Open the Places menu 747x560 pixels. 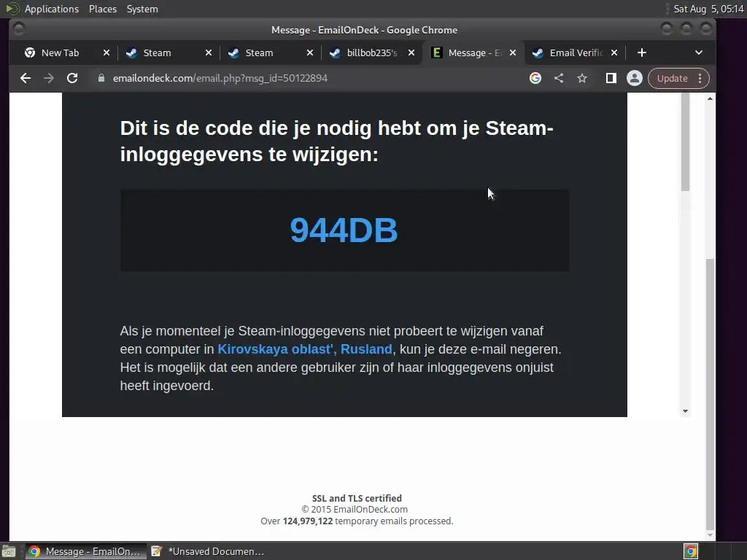[103, 9]
